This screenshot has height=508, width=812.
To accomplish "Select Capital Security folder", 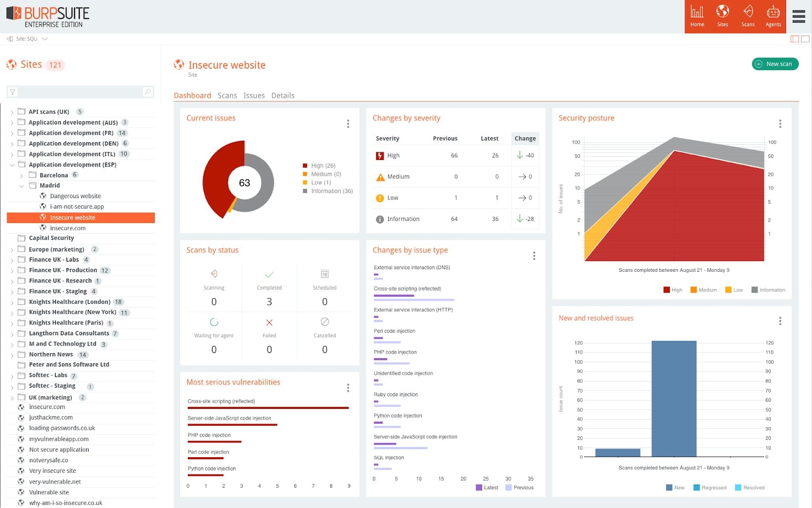I will click(x=51, y=238).
